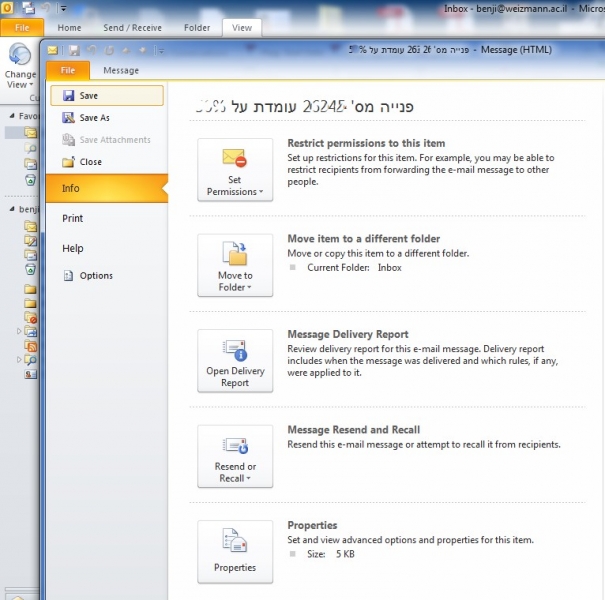Click the Set Permissions envelope icon
This screenshot has width=605, height=600.
234,160
